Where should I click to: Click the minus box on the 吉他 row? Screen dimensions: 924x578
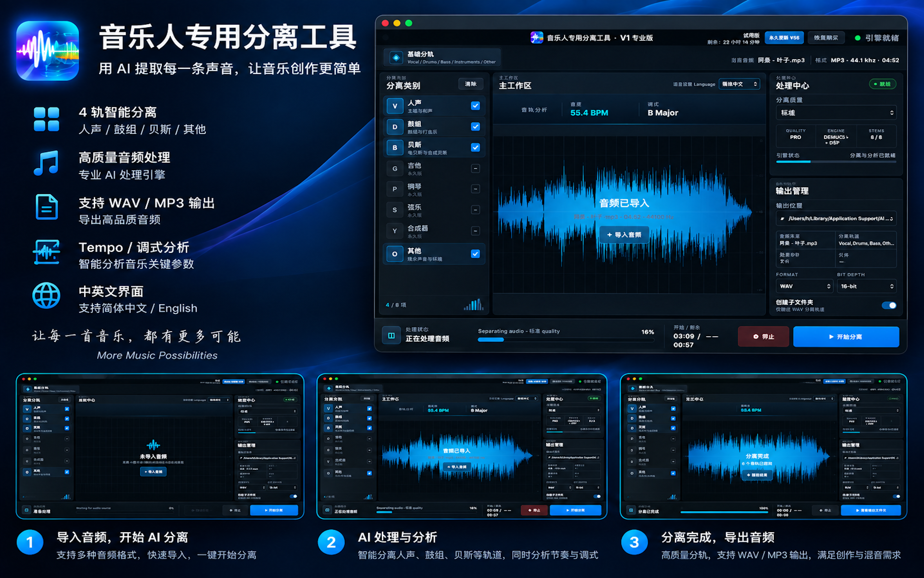(475, 169)
